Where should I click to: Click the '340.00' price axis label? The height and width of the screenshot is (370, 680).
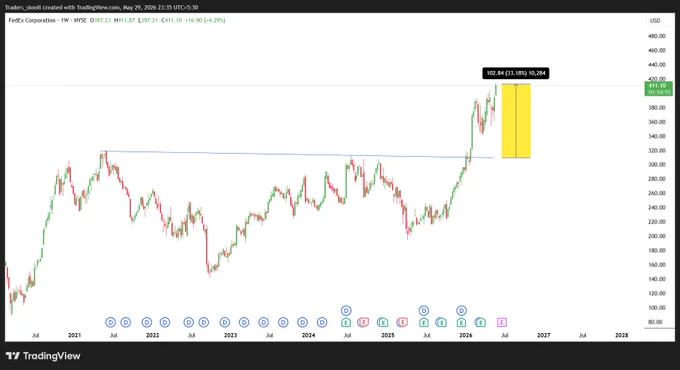click(x=657, y=137)
